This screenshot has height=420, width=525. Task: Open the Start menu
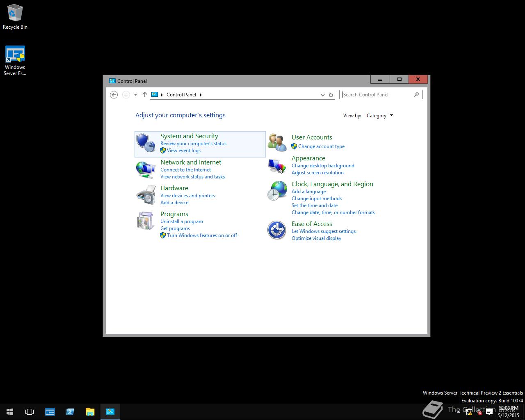[10, 412]
